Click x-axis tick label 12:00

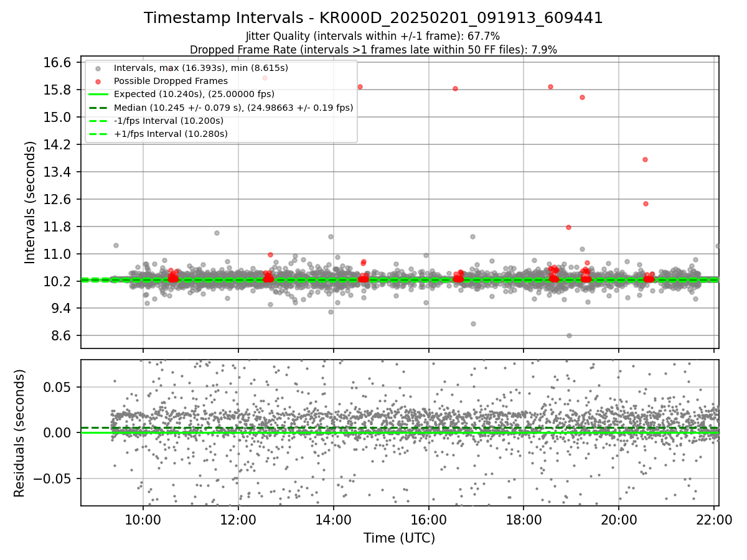(x=238, y=521)
